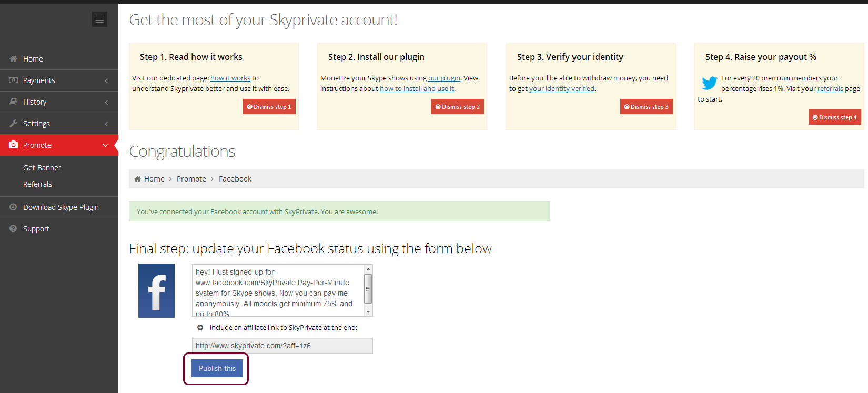
Task: Open Home in the sidebar
Action: point(59,59)
